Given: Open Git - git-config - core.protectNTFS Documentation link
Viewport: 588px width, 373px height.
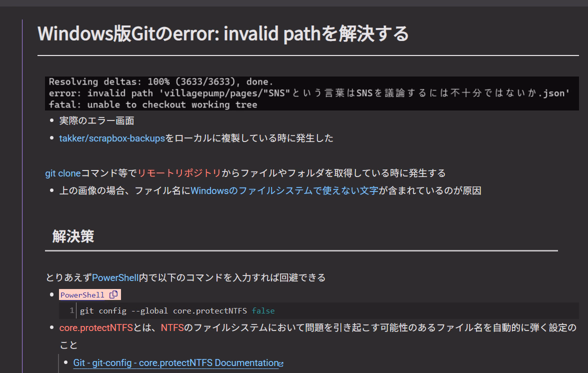Looking at the screenshot, I should [176, 363].
